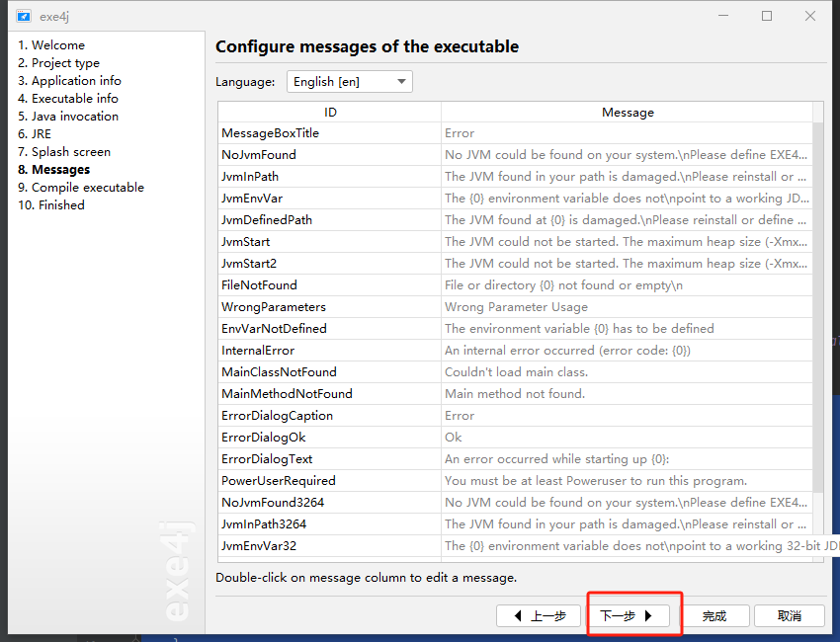
Task: Maximize the exe4j window
Action: pos(767,16)
